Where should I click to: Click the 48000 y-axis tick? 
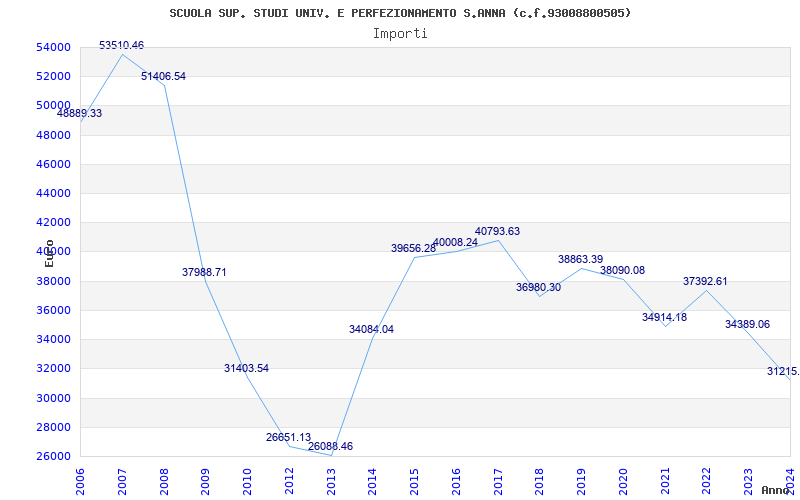point(53,135)
